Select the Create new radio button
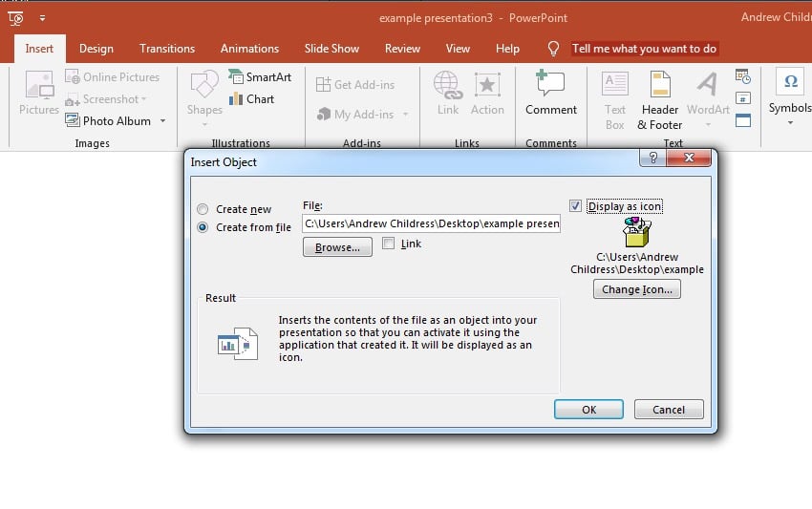Screen dimensions: 812x509 click(203, 210)
